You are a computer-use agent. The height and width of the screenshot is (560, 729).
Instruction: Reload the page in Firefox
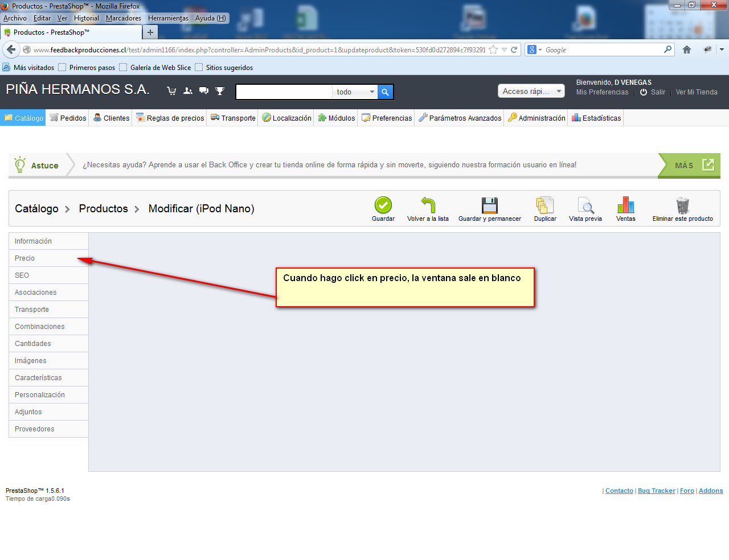(x=514, y=50)
